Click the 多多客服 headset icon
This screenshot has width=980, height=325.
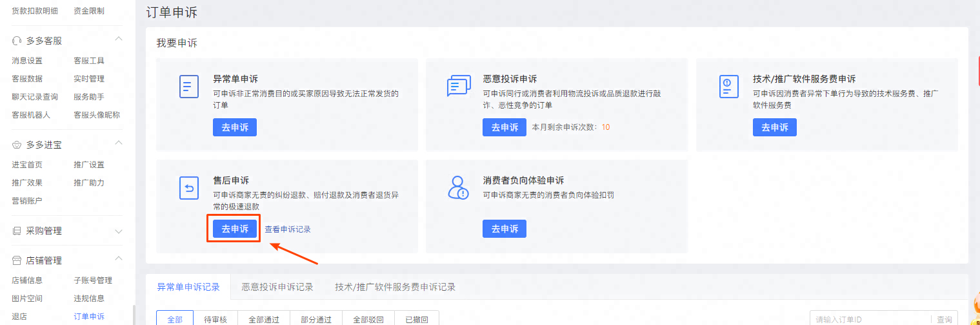click(17, 40)
